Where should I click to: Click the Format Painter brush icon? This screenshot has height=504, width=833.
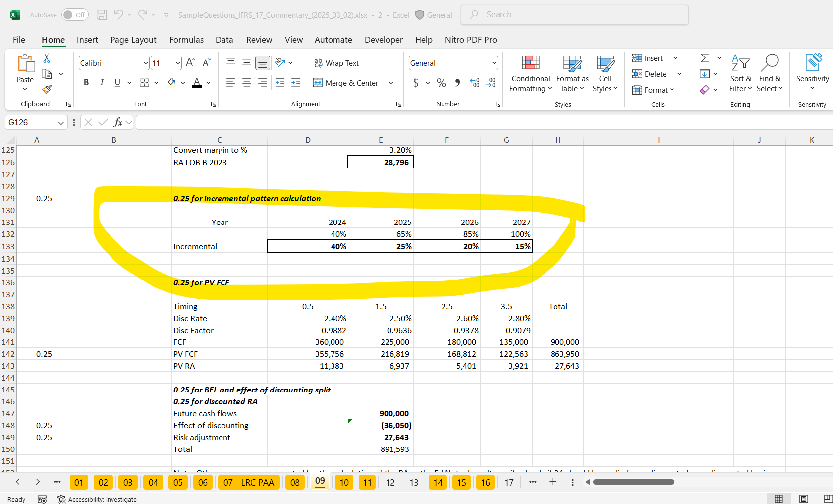tap(47, 89)
